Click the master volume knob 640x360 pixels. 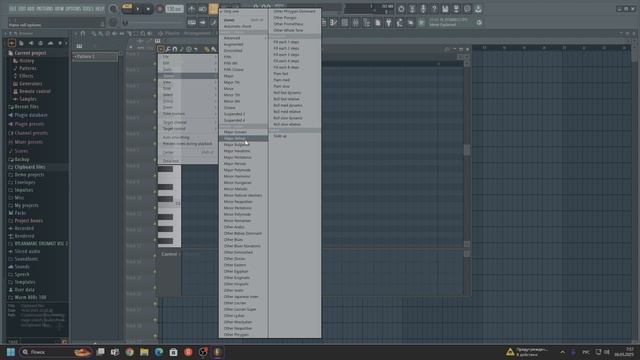click(x=113, y=9)
